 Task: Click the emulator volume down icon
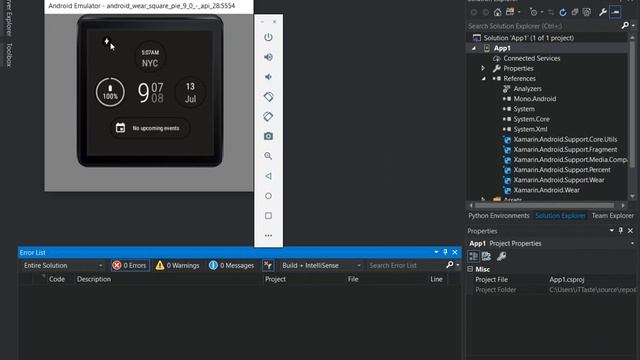pos(268,77)
